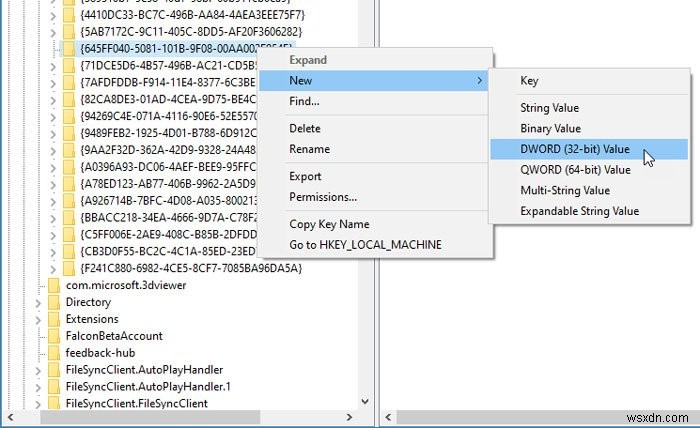Click folder icon of {7AFDFDDB-F914-11E4 key

(69, 83)
